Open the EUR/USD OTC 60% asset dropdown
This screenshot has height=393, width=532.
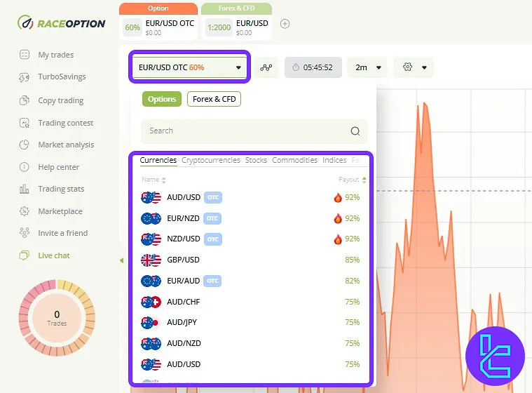pos(190,67)
